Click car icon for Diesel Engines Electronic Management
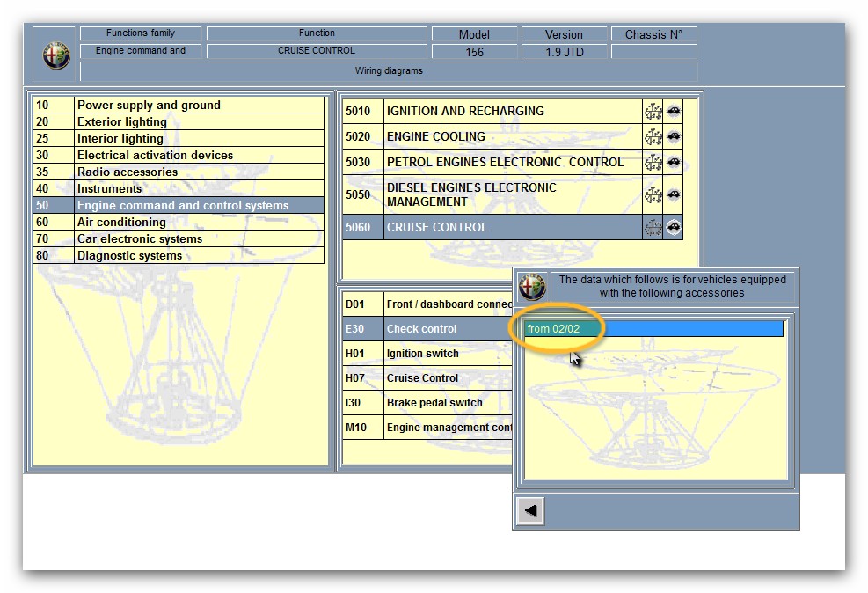The image size is (868, 593). pos(673,194)
